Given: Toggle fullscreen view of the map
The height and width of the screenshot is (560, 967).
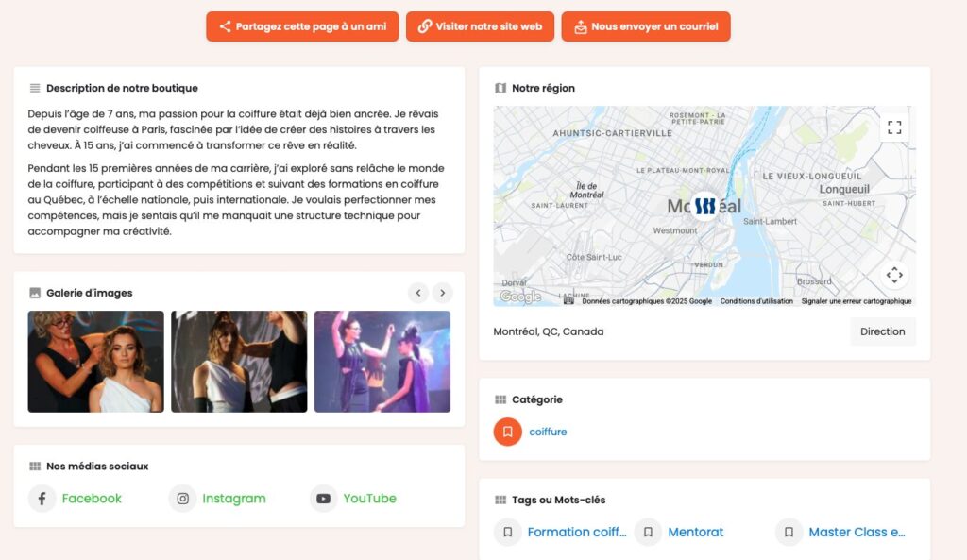Looking at the screenshot, I should pyautogui.click(x=894, y=127).
